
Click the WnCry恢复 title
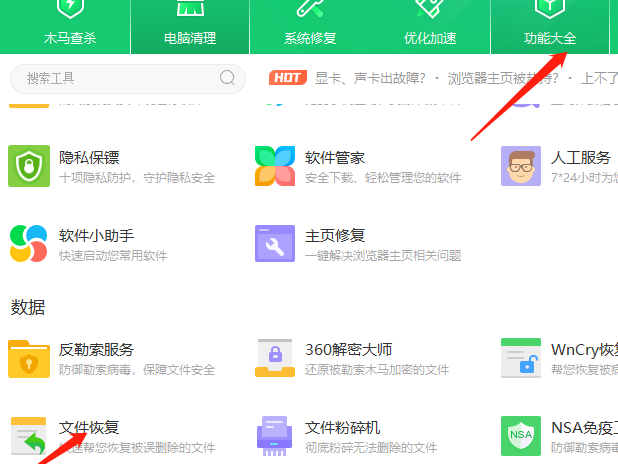click(584, 350)
